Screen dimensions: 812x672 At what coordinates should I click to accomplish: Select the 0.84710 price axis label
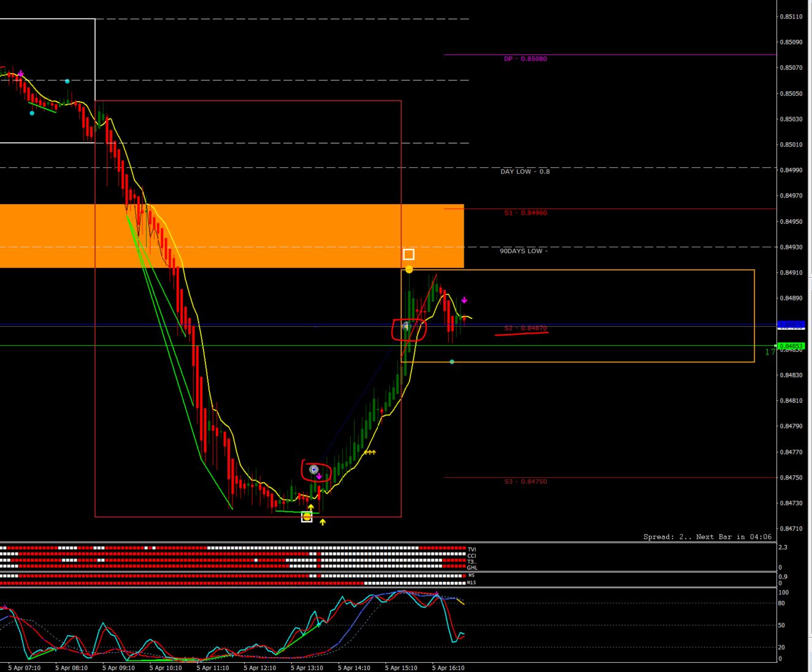(791, 528)
